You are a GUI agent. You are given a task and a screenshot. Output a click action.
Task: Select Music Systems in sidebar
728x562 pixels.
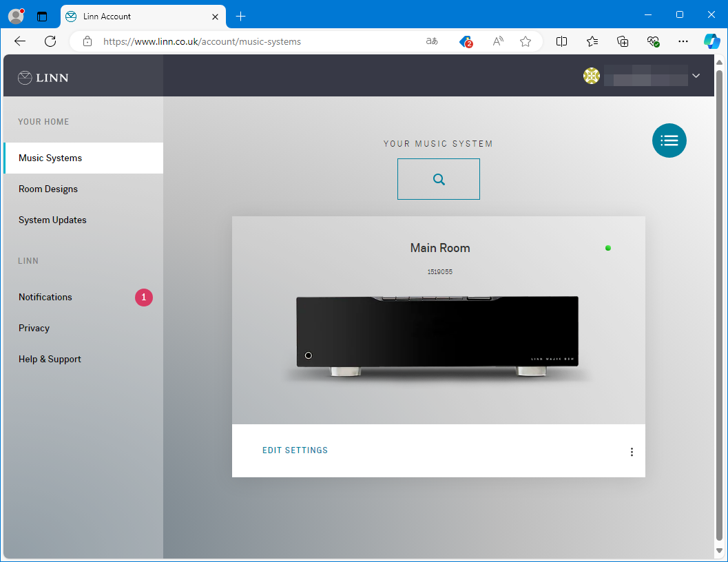[x=83, y=158]
